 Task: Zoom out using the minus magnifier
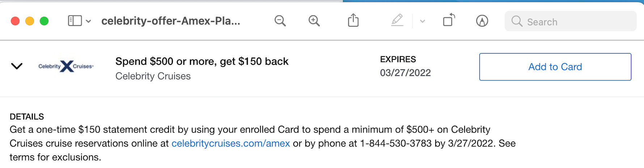click(x=280, y=21)
